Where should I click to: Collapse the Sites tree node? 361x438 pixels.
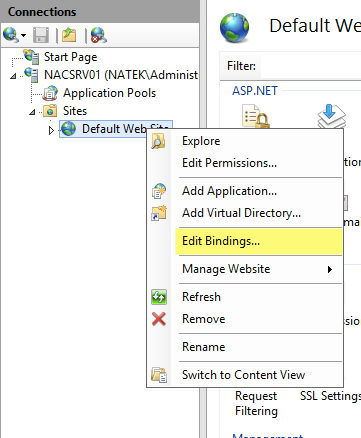click(x=32, y=112)
